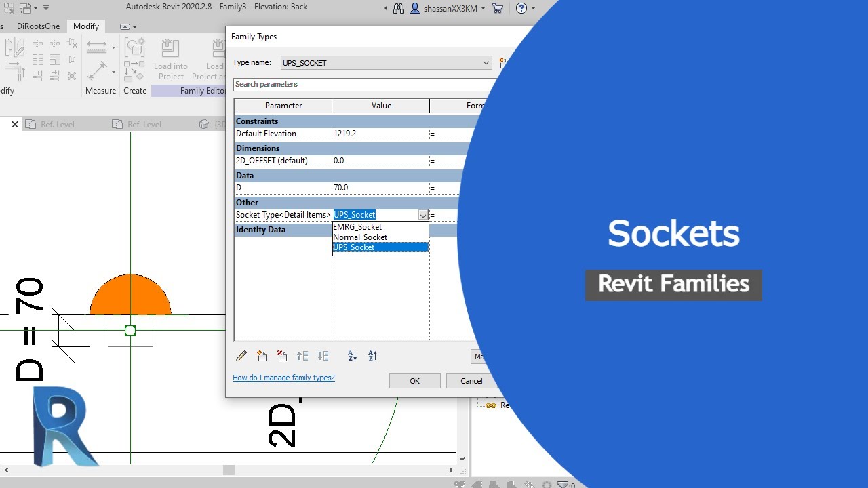Viewport: 868px width, 488px height.
Task: Click the user account avatar icon
Action: [x=415, y=8]
